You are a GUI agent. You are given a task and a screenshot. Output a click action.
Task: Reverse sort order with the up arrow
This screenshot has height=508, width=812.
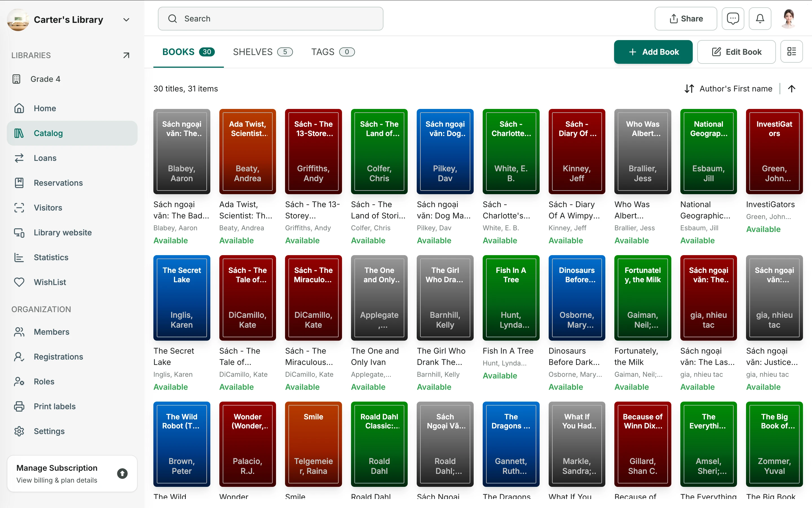pos(791,89)
